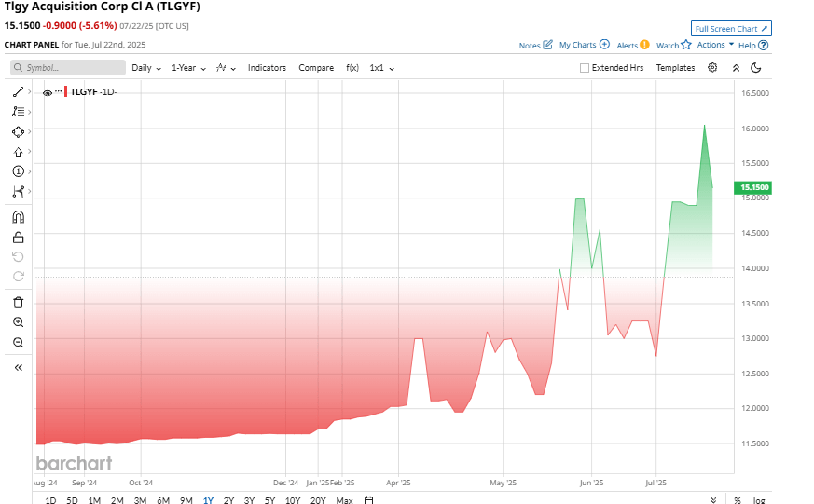Select the 3Y time range
This screenshot has width=814, height=504.
coord(249,500)
